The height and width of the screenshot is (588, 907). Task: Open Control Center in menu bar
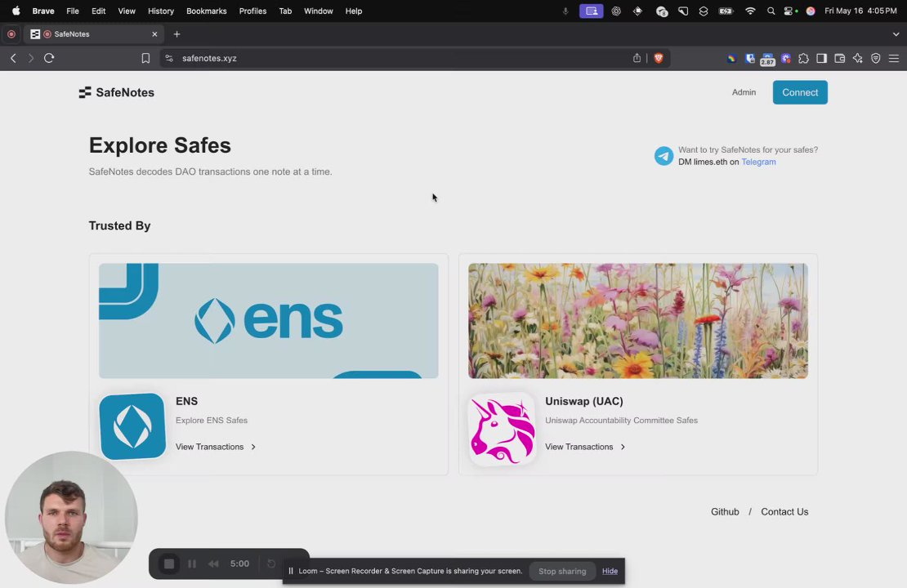coord(789,11)
